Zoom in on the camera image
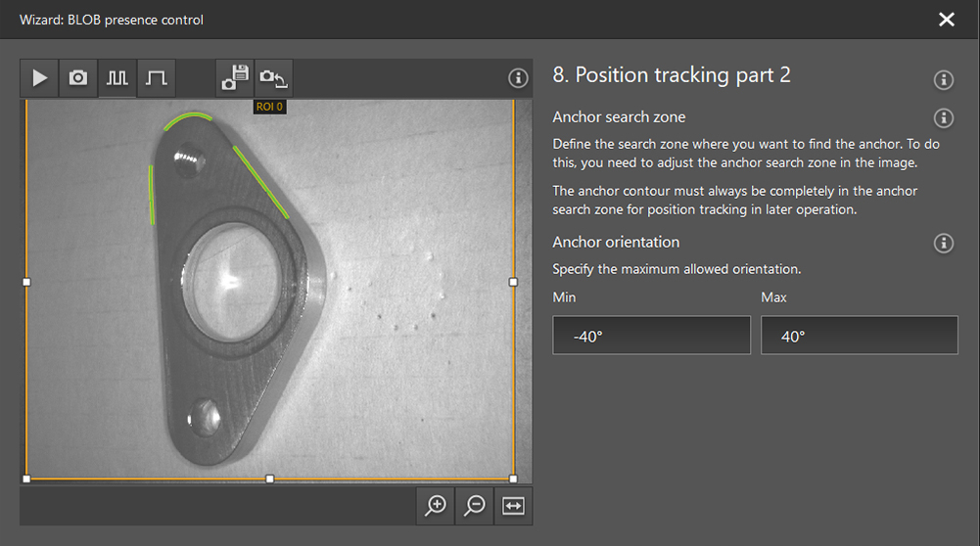Screen dimensions: 980x546 (x=436, y=505)
